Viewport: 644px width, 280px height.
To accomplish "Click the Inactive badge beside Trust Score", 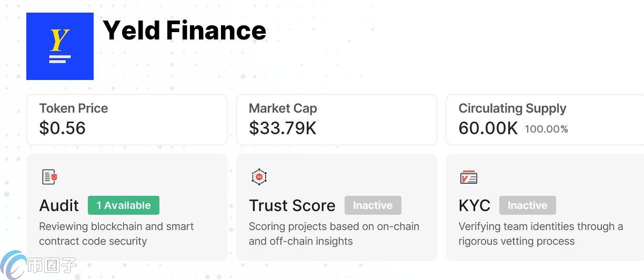I will [x=373, y=205].
